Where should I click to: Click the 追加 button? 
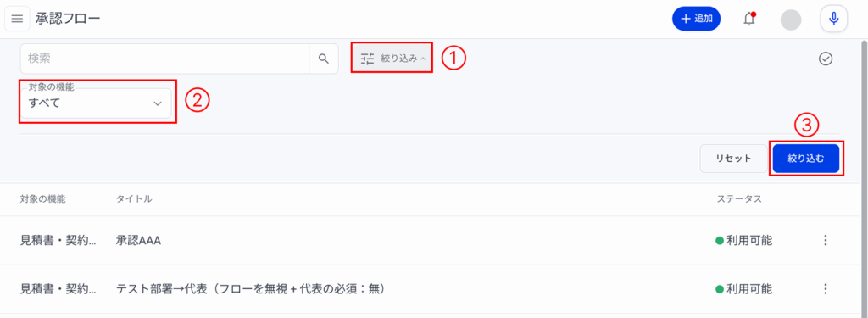coord(697,19)
